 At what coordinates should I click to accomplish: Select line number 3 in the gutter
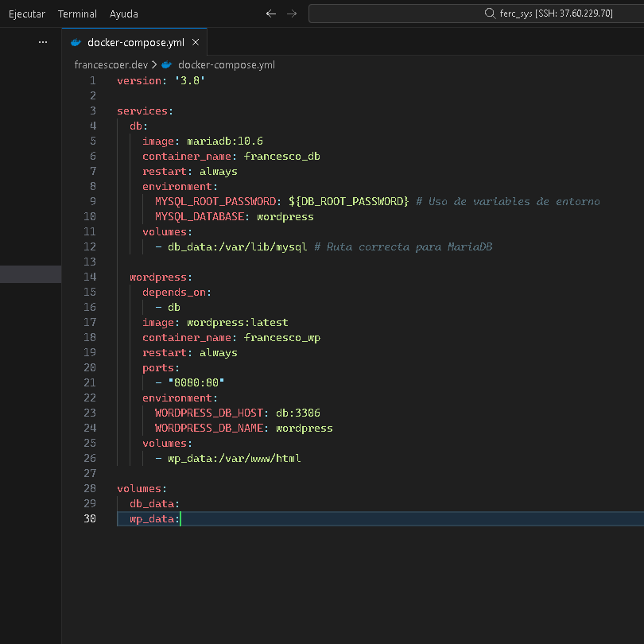click(x=92, y=111)
